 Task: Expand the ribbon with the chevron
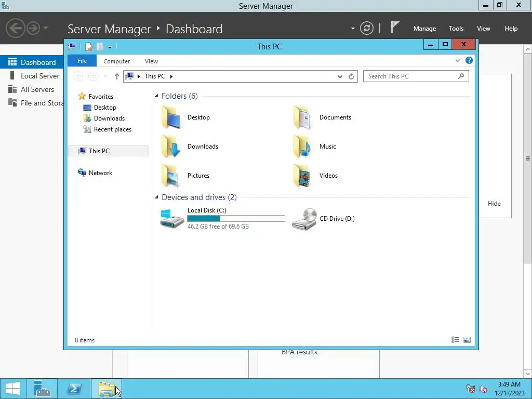458,60
